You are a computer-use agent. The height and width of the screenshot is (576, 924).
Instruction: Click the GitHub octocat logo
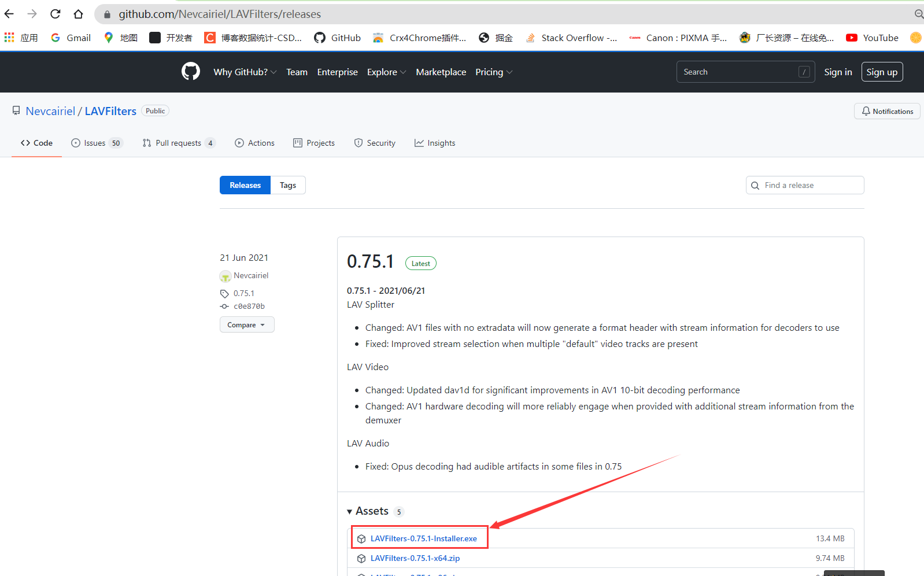tap(191, 72)
